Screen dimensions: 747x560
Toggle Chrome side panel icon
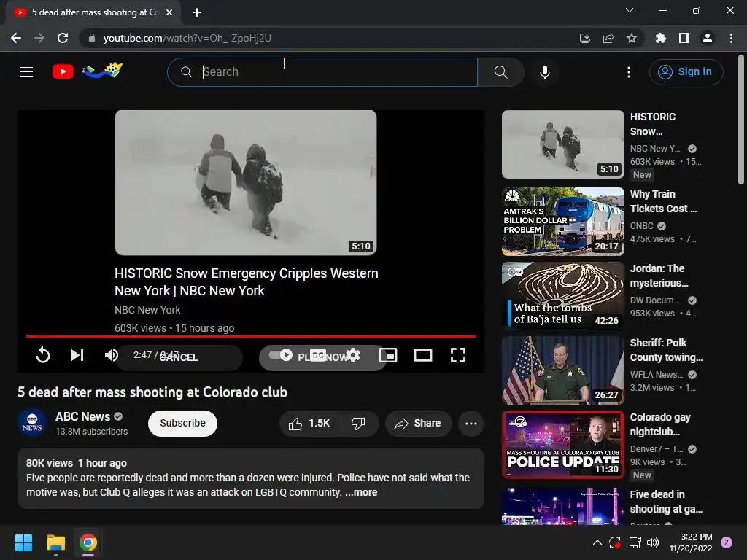click(x=684, y=38)
